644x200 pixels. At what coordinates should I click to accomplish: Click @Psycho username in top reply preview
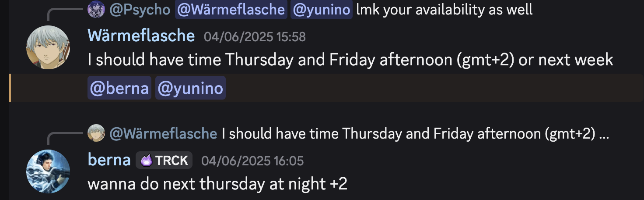140,9
